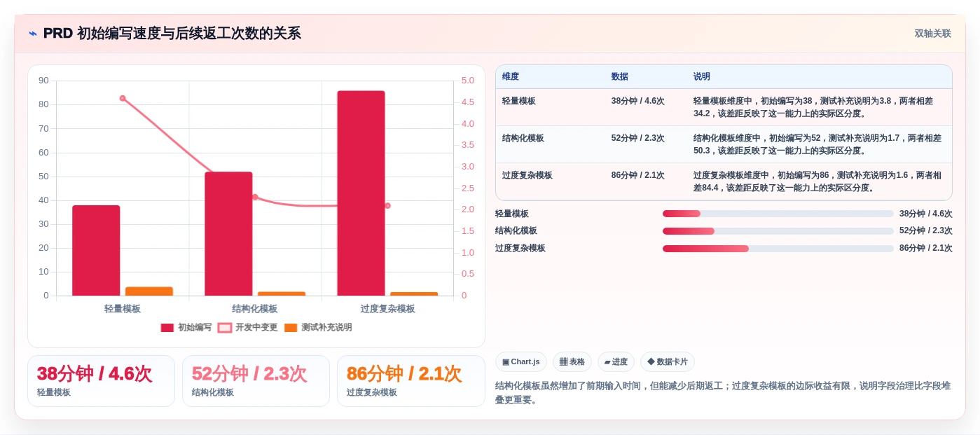Viewport: 980px width, 435px height.
Task: Click the 过度复杂模板 x-axis label
Action: (387, 308)
